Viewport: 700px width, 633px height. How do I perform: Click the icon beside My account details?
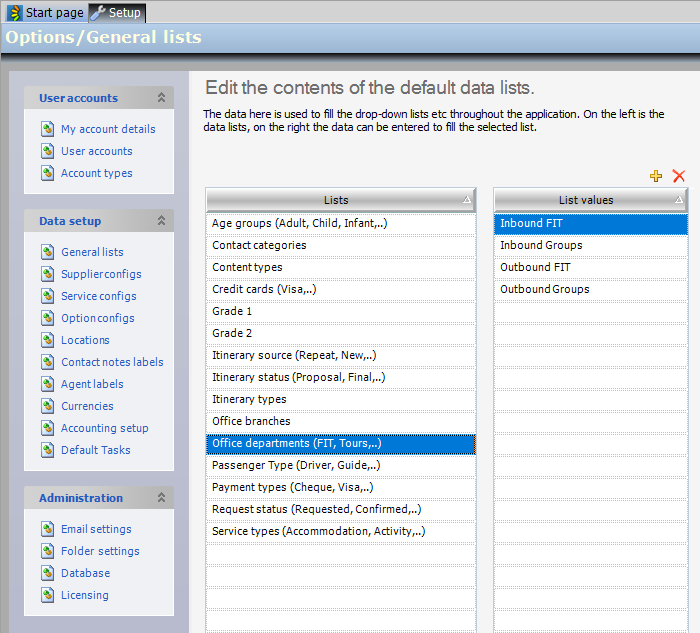[48, 129]
